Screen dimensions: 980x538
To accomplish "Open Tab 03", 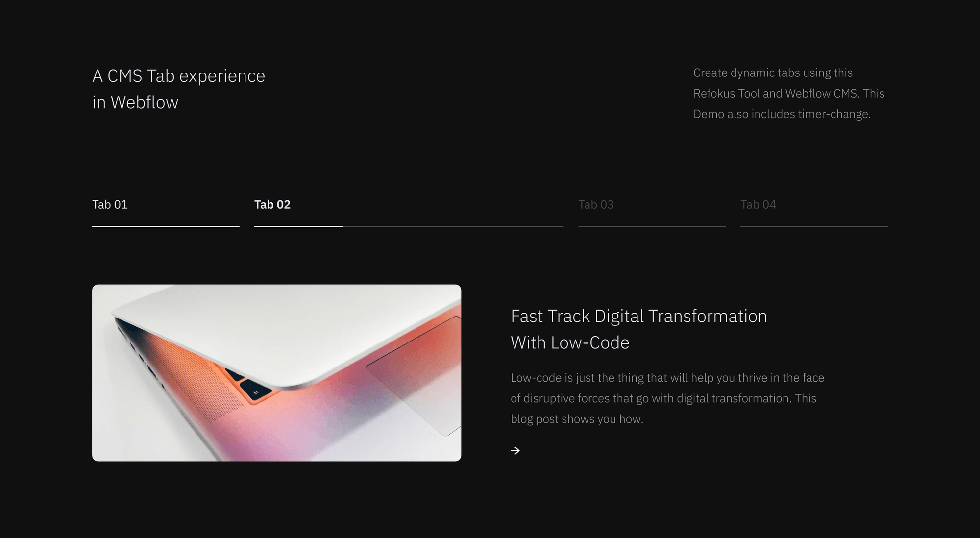I will click(596, 204).
